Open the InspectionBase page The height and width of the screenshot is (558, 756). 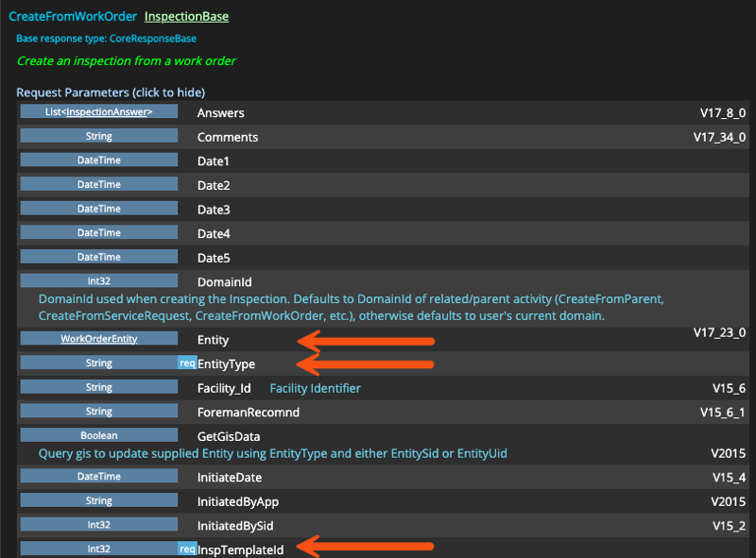pos(186,16)
